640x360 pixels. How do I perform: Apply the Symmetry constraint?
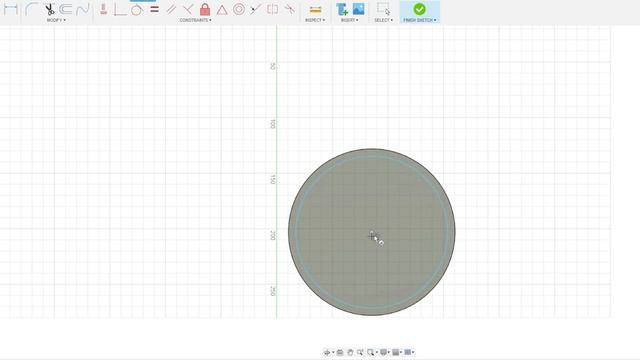click(x=272, y=9)
